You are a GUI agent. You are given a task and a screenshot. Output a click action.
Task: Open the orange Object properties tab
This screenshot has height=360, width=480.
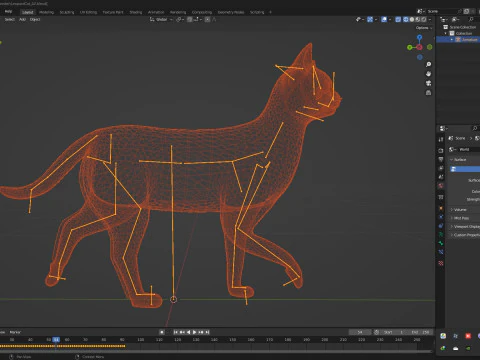pyautogui.click(x=441, y=208)
